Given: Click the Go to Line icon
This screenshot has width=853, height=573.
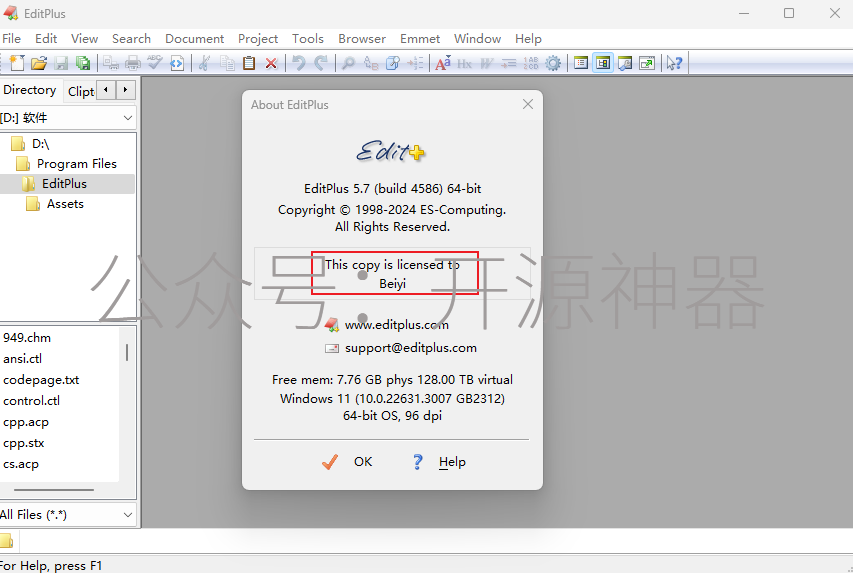Looking at the screenshot, I should [415, 63].
